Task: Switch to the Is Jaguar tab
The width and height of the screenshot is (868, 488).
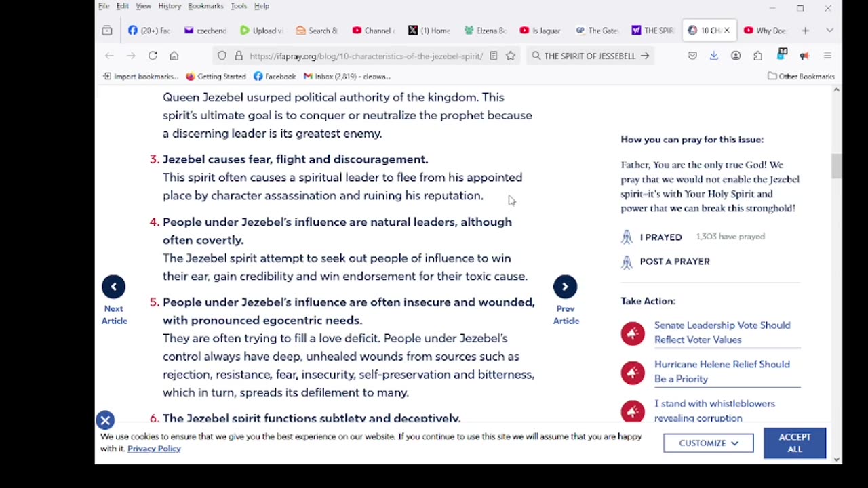Action: pos(540,30)
